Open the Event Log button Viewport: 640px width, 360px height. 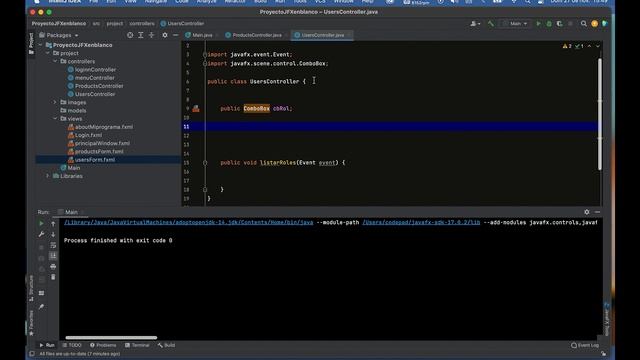click(x=585, y=345)
